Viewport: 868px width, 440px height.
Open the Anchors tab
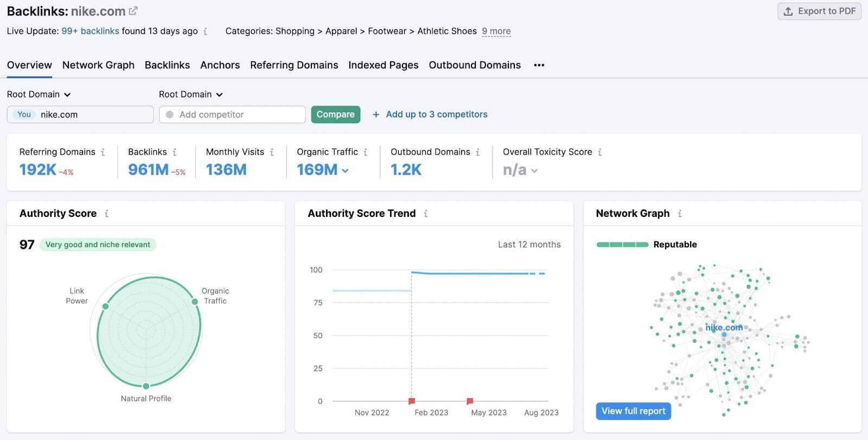tap(220, 65)
